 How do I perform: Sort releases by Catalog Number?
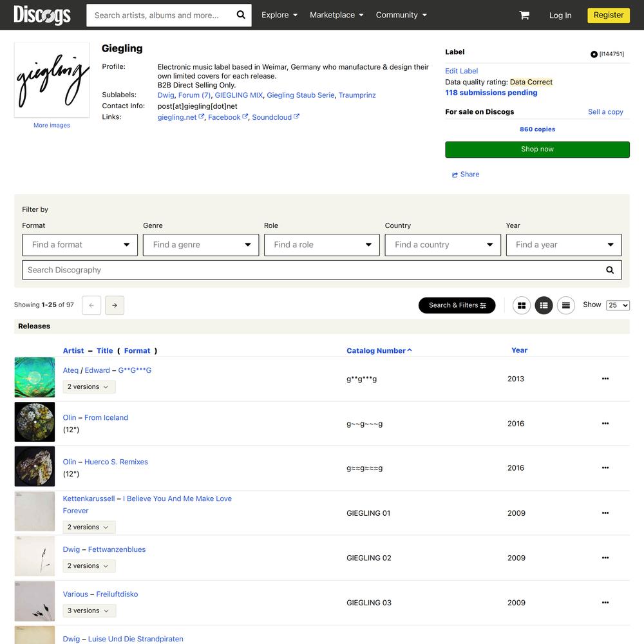point(379,351)
